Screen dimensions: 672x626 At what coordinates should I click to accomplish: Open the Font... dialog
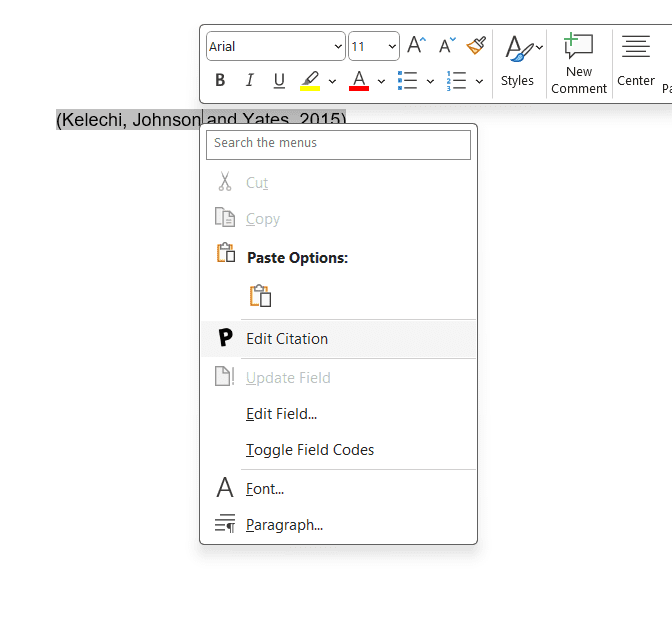click(x=265, y=489)
